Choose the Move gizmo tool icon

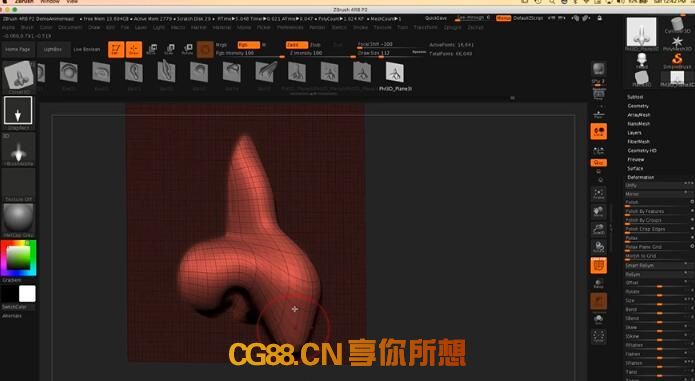coord(152,49)
